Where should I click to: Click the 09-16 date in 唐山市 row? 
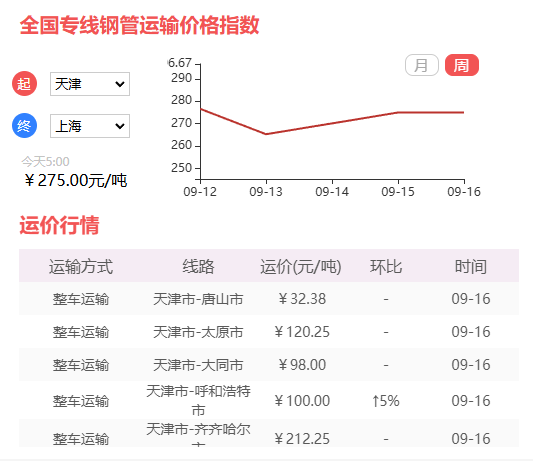(x=471, y=299)
